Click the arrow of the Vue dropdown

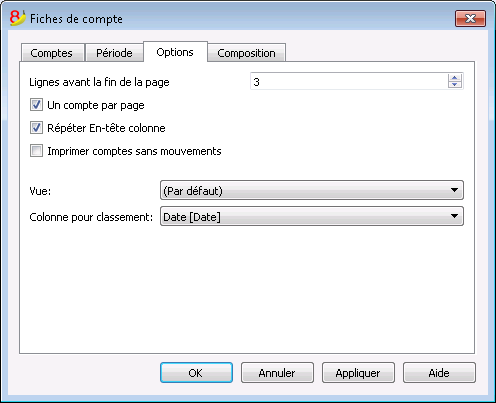click(x=454, y=190)
